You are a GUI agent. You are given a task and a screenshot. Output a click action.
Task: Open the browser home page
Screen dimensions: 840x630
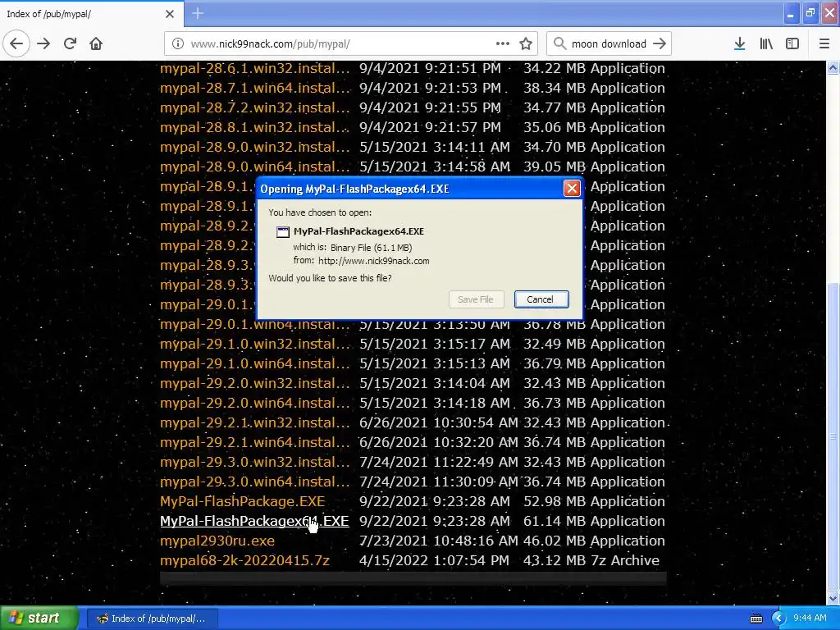point(96,43)
